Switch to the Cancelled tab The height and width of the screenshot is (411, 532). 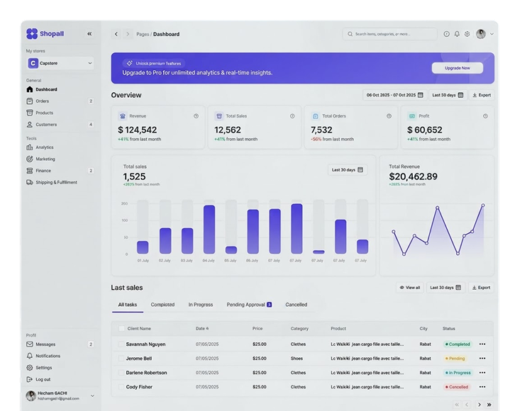pos(297,305)
